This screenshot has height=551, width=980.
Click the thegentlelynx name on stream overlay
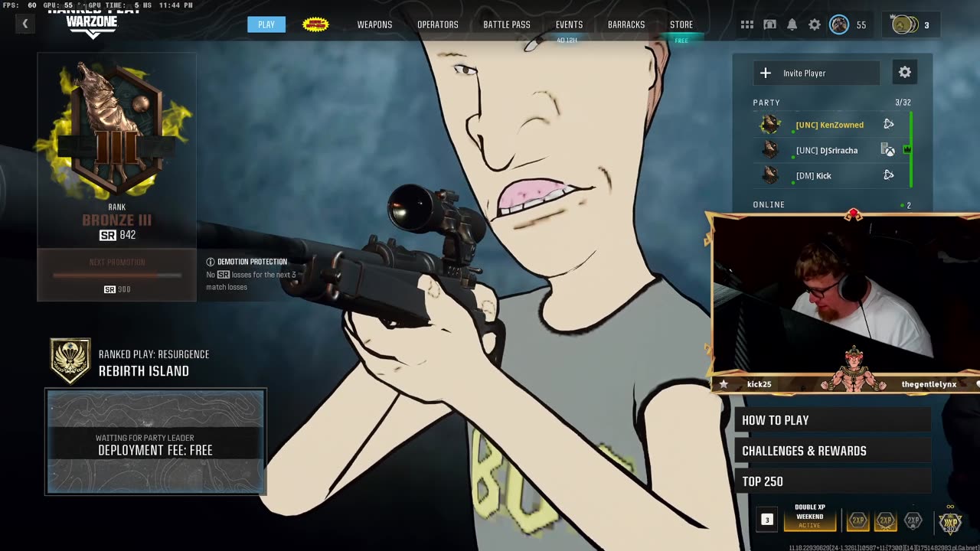tap(929, 384)
